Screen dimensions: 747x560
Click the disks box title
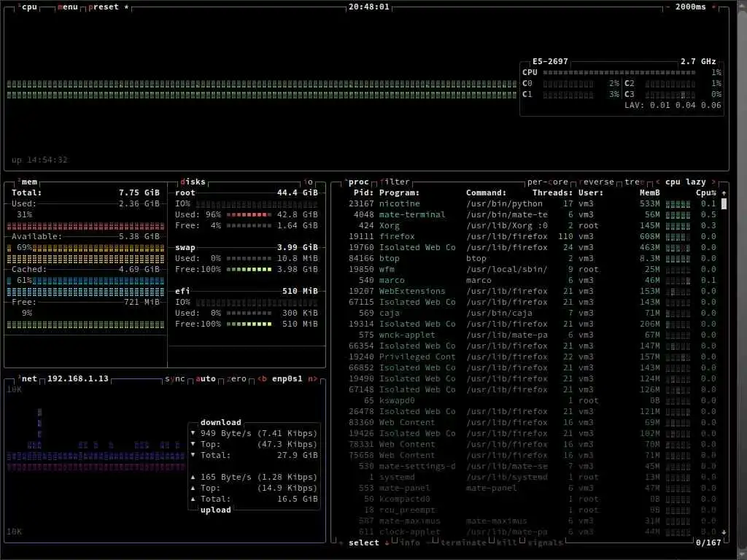tap(193, 182)
